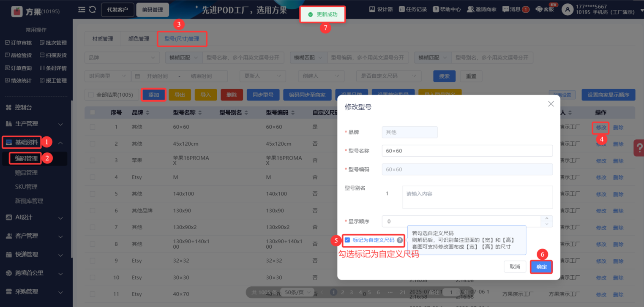
Task: Click the 控制台 dashboard icon
Action: point(8,108)
